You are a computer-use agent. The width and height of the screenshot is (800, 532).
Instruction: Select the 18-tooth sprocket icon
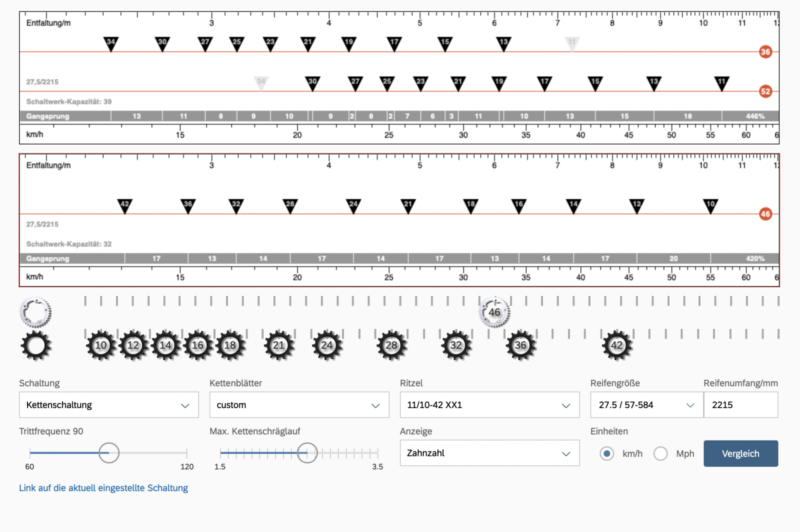(230, 345)
